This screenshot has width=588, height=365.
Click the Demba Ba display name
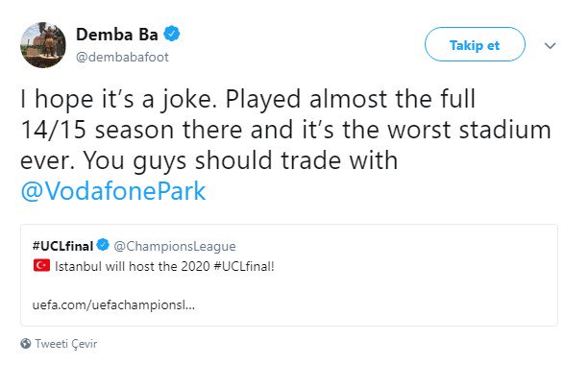click(117, 35)
